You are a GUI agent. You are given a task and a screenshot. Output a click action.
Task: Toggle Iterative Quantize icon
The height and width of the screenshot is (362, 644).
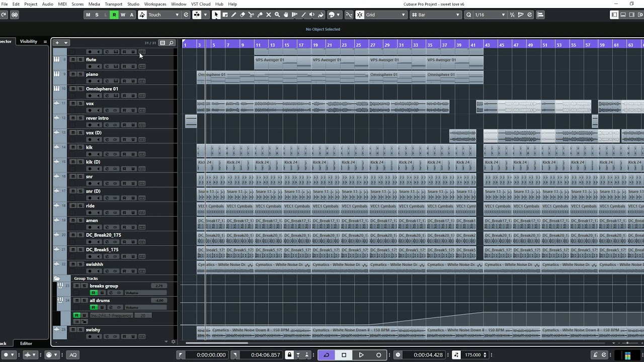[x=512, y=15]
